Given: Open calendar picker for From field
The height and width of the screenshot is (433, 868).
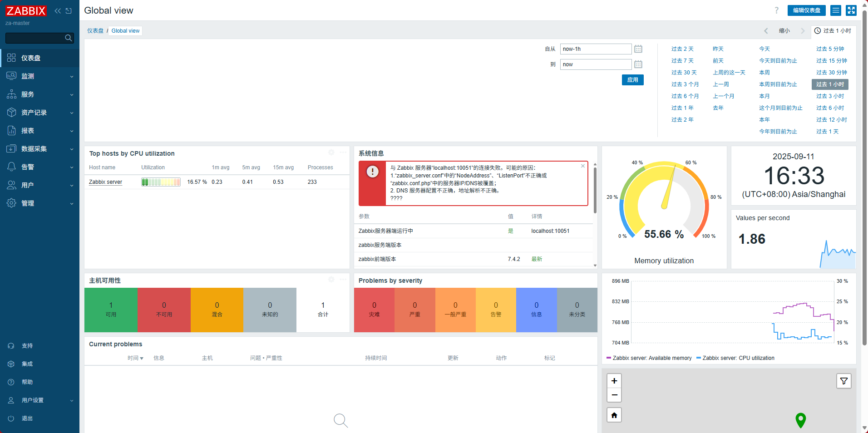Looking at the screenshot, I should (638, 49).
